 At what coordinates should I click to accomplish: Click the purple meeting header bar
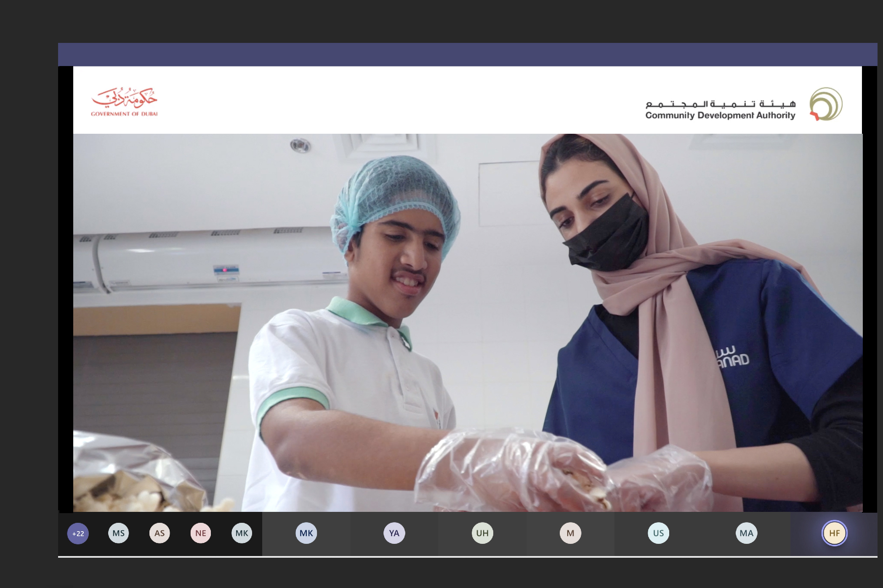tap(467, 54)
